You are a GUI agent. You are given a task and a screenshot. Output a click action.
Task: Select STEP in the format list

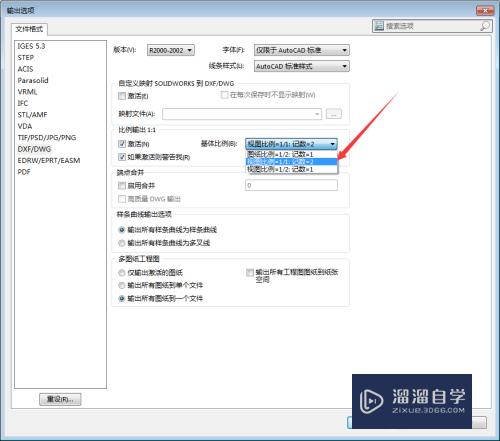point(26,57)
